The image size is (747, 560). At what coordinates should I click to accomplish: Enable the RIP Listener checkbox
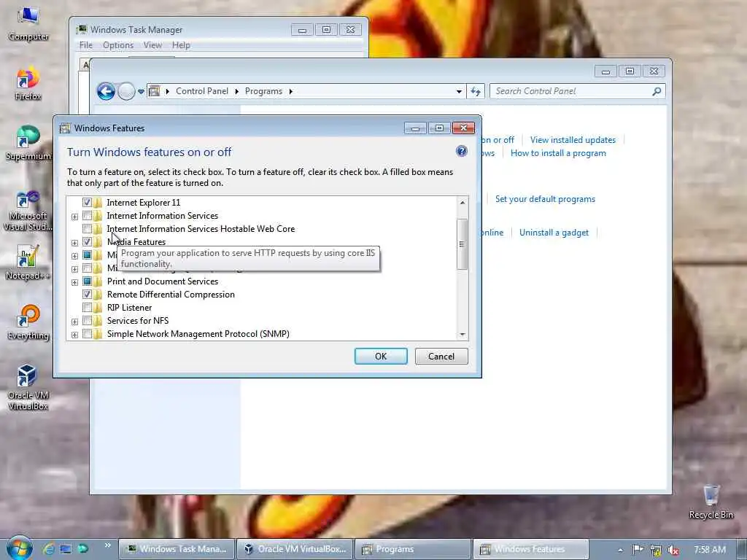point(87,307)
